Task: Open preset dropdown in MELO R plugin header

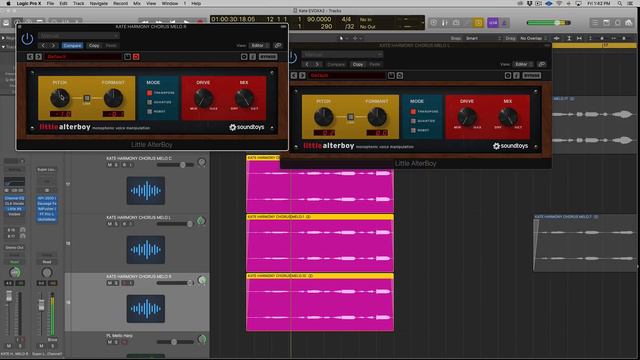Action: [x=79, y=36]
